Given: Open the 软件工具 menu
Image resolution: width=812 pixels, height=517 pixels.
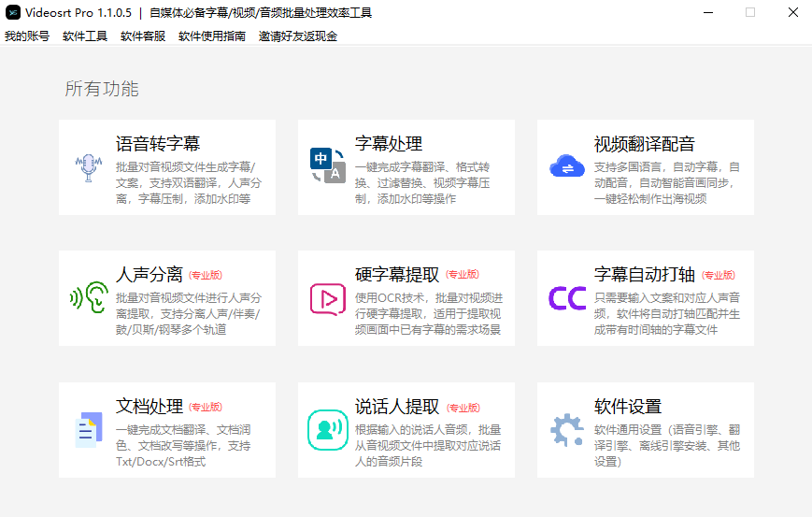Looking at the screenshot, I should 85,36.
